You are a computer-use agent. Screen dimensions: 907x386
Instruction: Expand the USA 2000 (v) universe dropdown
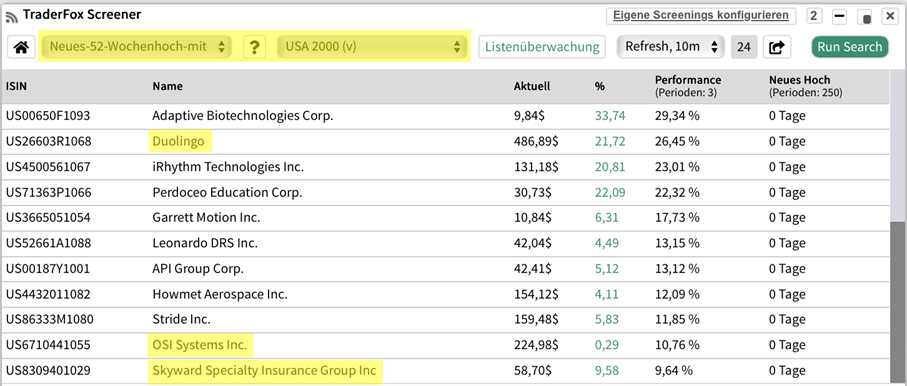tap(373, 47)
